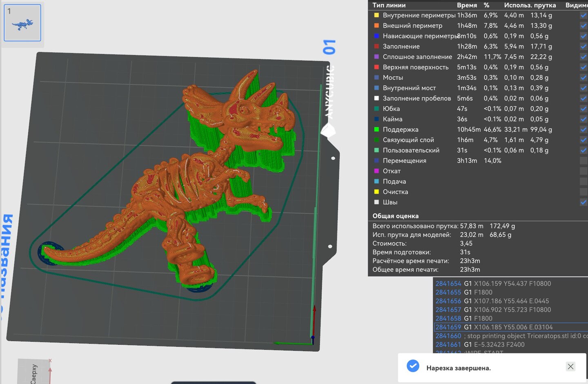
Task: Click the blue checkmark icon in the notification
Action: tap(413, 366)
